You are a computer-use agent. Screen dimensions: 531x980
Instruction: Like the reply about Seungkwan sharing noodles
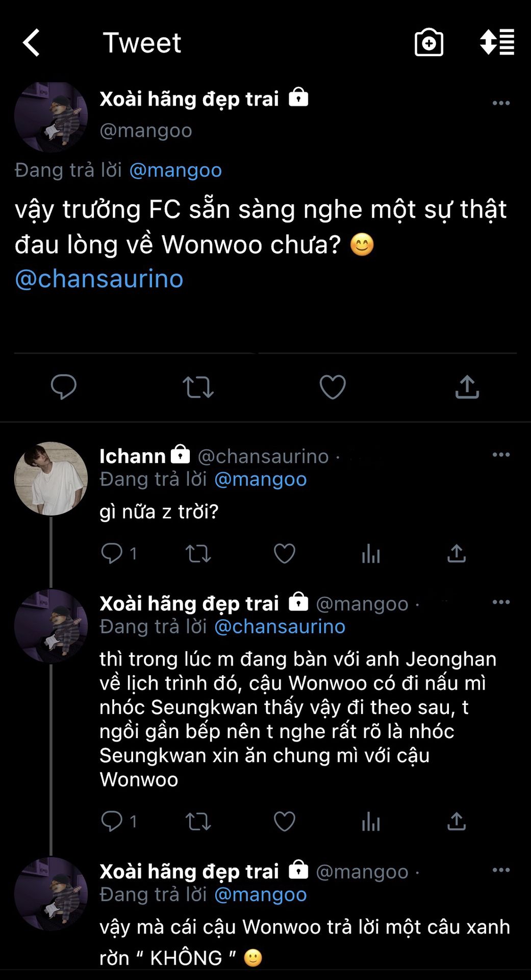[x=285, y=821]
